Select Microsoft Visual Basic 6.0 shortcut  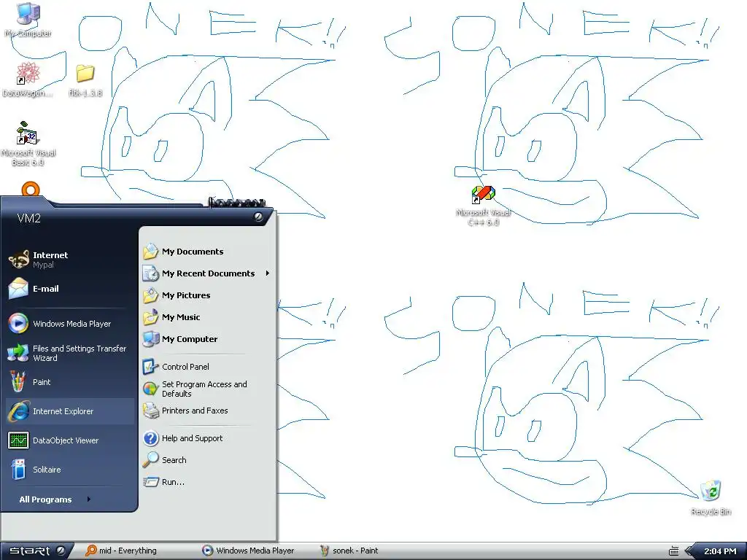point(28,144)
